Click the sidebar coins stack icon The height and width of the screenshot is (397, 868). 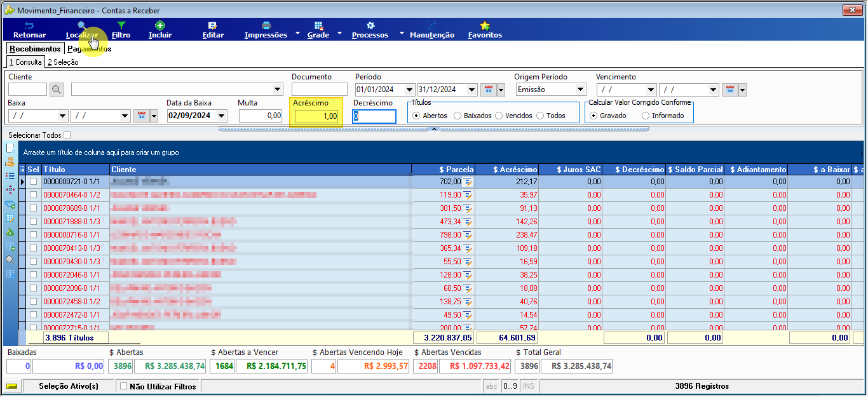click(10, 161)
